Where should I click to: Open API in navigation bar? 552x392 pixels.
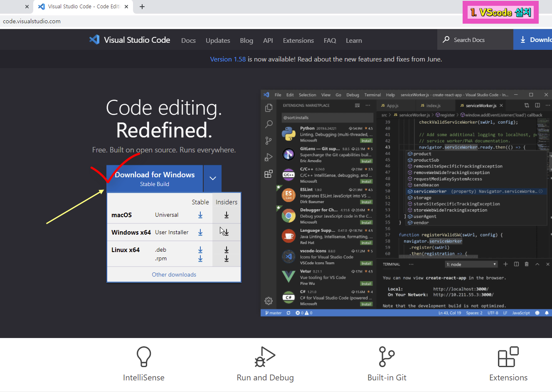268,40
